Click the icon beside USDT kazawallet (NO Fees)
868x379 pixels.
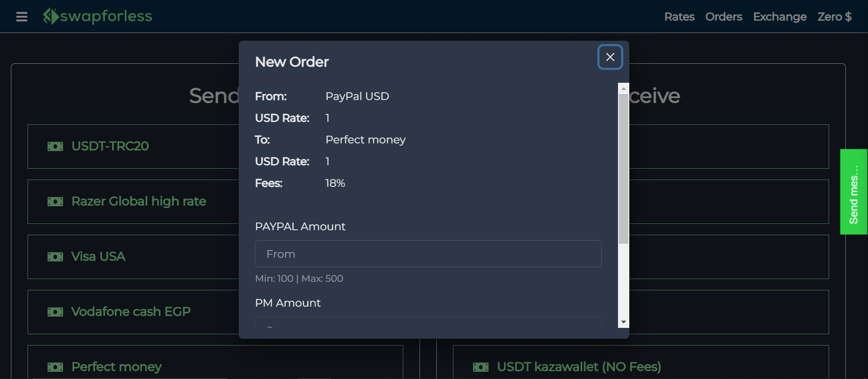(x=482, y=367)
